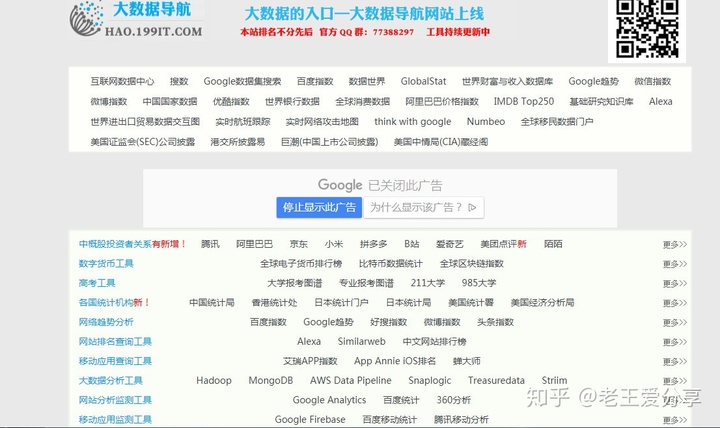This screenshot has height=428, width=720.
Task: Select the 移动应用查询工具 category
Action: (115, 361)
